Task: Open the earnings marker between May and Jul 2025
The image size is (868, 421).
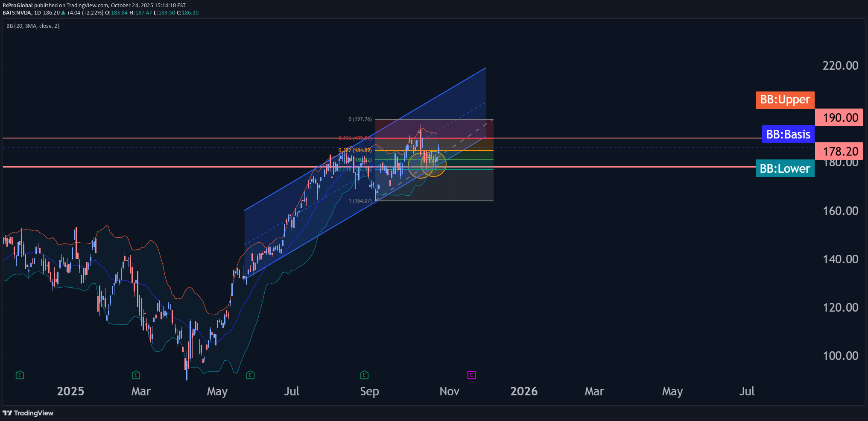Action: [x=251, y=375]
